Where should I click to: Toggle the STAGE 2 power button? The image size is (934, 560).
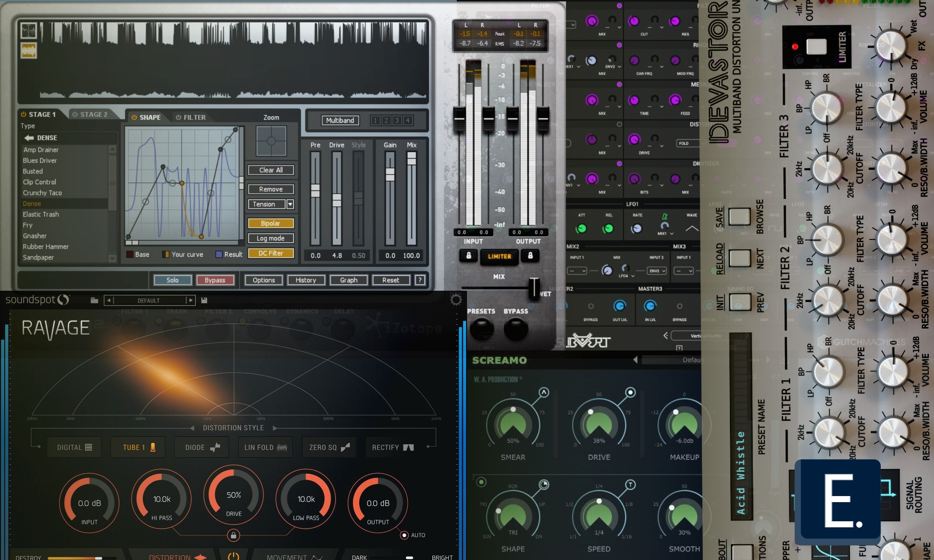pyautogui.click(x=75, y=114)
